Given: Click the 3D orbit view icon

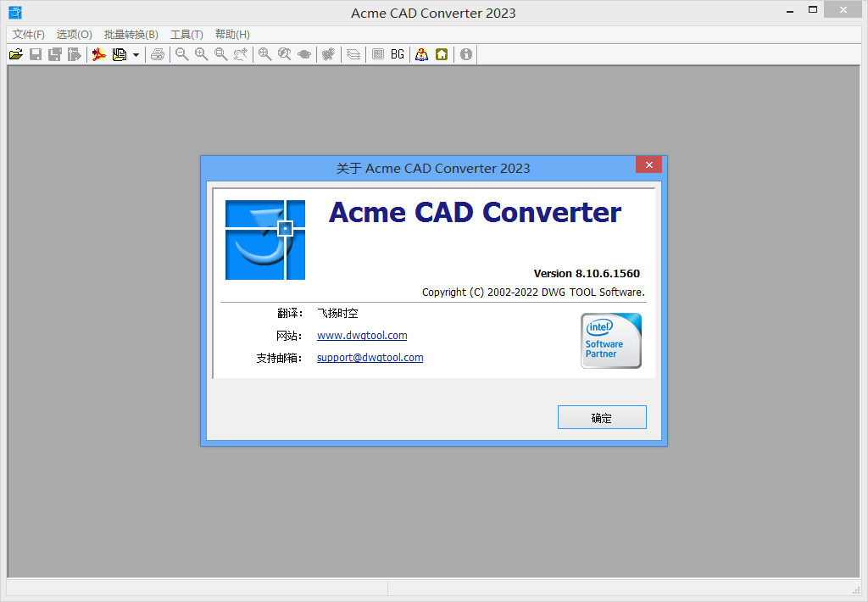Looking at the screenshot, I should (304, 54).
